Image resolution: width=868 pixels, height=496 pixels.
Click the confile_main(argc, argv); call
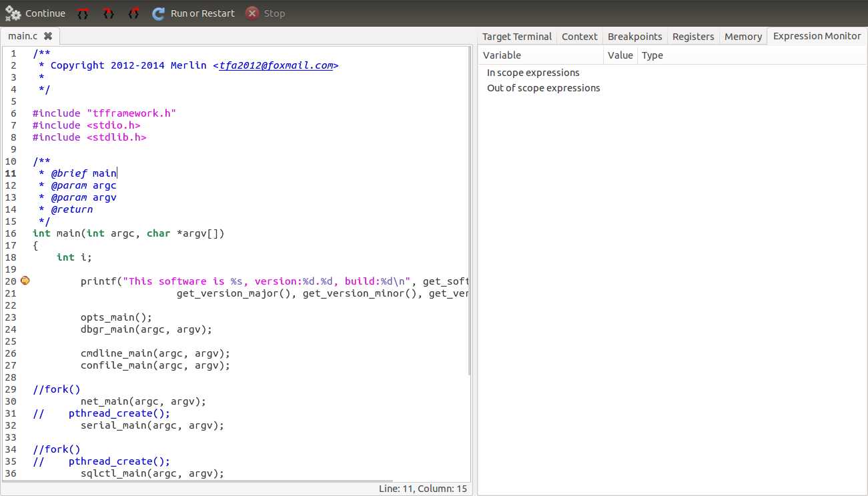[155, 365]
